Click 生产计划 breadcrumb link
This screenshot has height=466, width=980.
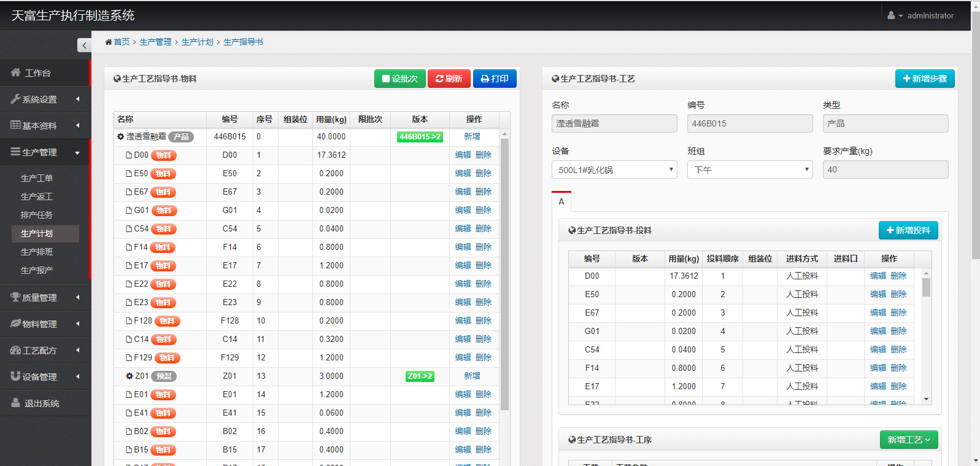[198, 42]
